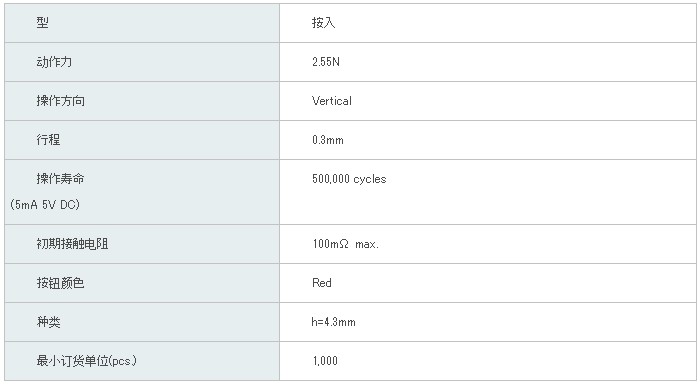Select the 100mΩ max. value
Image resolution: width=700 pixels, height=385 pixels.
click(345, 244)
